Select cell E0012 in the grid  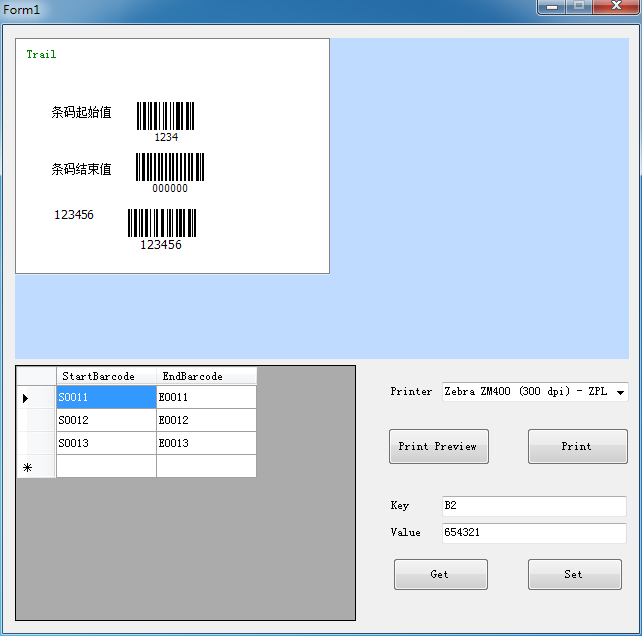tap(206, 420)
